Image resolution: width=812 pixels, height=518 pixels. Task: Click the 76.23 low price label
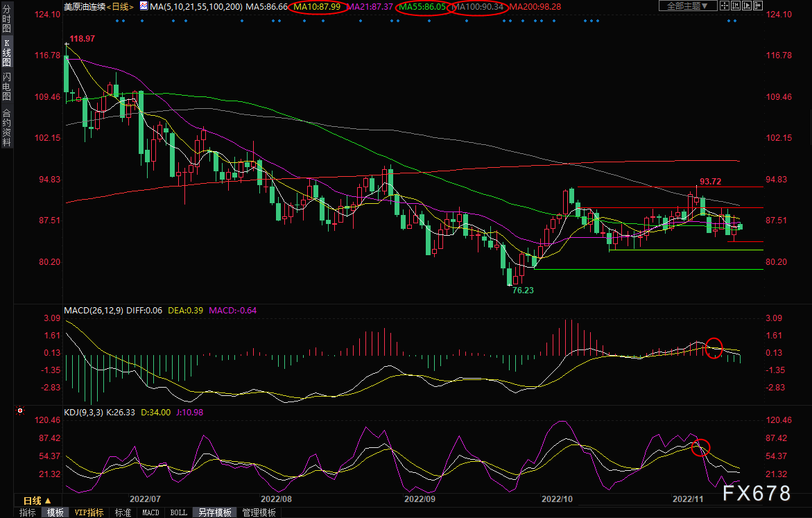(x=523, y=291)
